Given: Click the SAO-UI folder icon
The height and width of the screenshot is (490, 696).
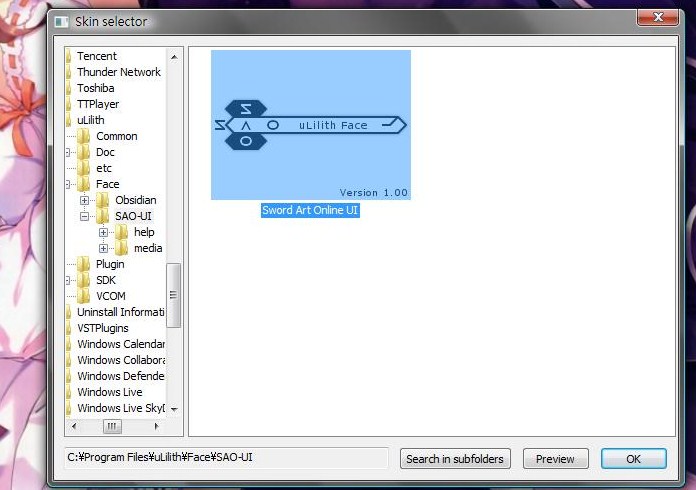Looking at the screenshot, I should pos(103,216).
